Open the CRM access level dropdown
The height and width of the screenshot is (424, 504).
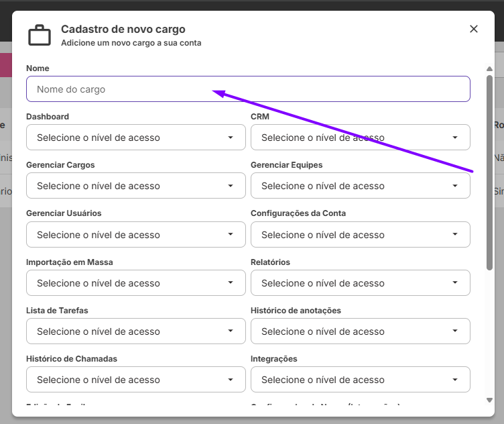click(x=361, y=138)
